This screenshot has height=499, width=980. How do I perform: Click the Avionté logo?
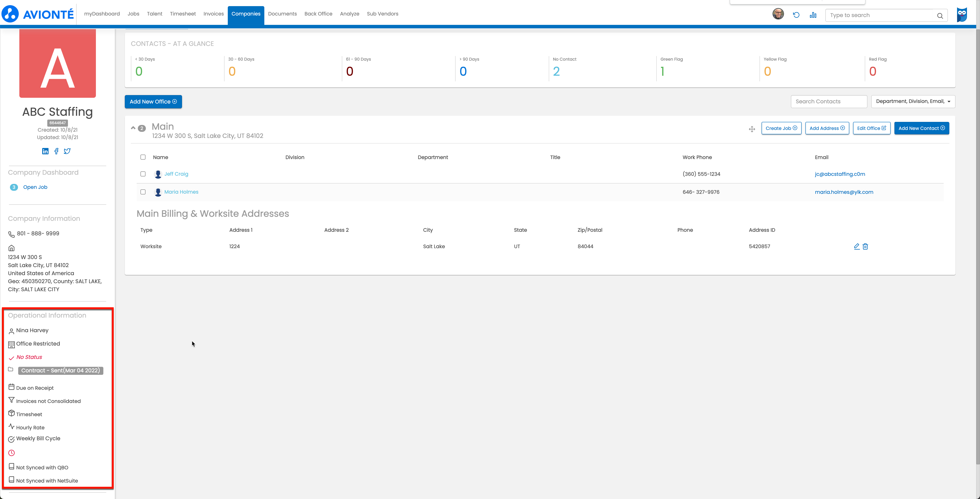[x=38, y=14]
